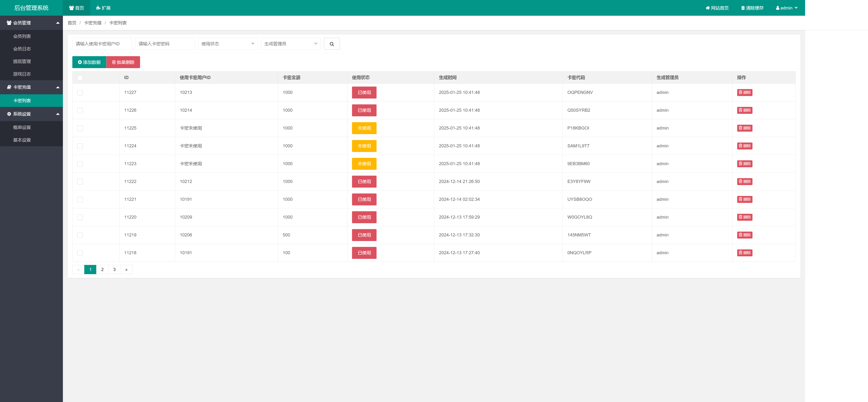The height and width of the screenshot is (402, 868).
Task: Check the box for row 11225
Action: coord(80,128)
